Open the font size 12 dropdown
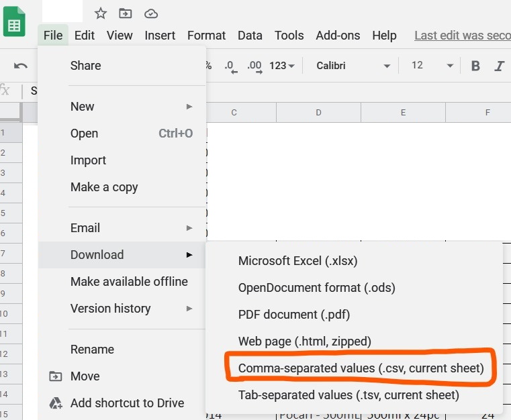The height and width of the screenshot is (420, 511). point(432,66)
